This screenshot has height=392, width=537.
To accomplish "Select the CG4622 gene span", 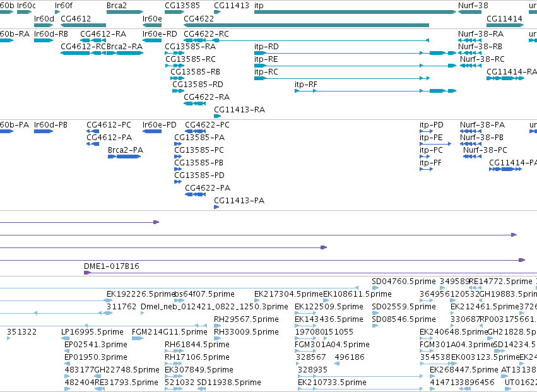I will click(x=307, y=25).
